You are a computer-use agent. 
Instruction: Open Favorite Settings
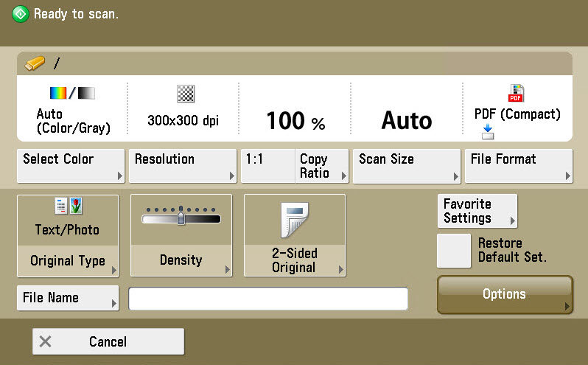point(477,211)
